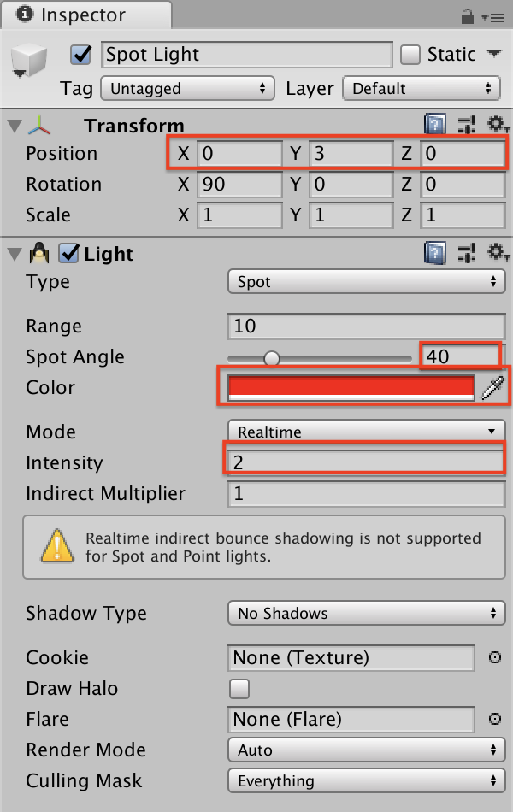Enable Draw Halo for the light
The image size is (513, 812).
tap(239, 689)
